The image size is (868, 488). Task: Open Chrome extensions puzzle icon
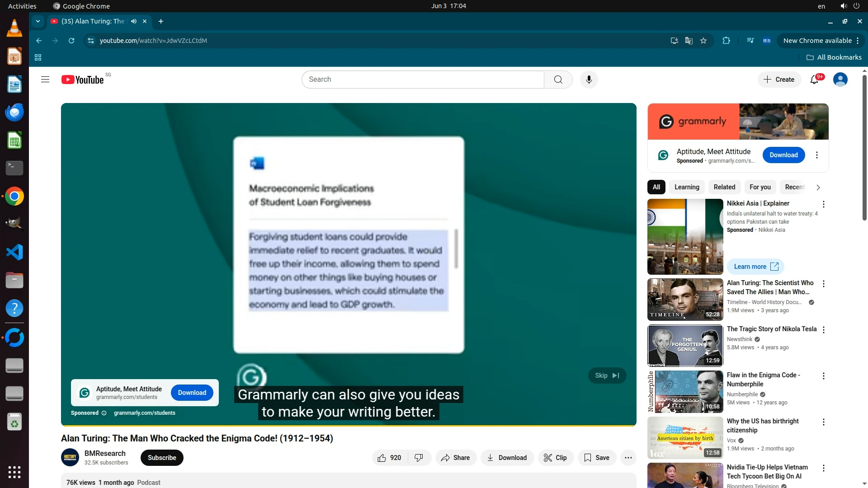click(726, 41)
